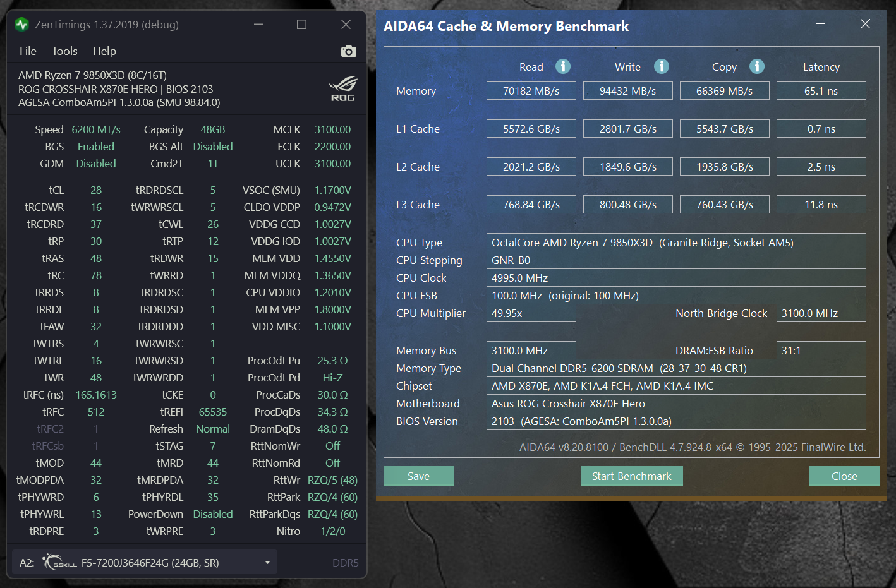Click the L2 Cache Write 1849.6 GB/s value
Viewport: 896px width, 588px height.
[x=628, y=167]
